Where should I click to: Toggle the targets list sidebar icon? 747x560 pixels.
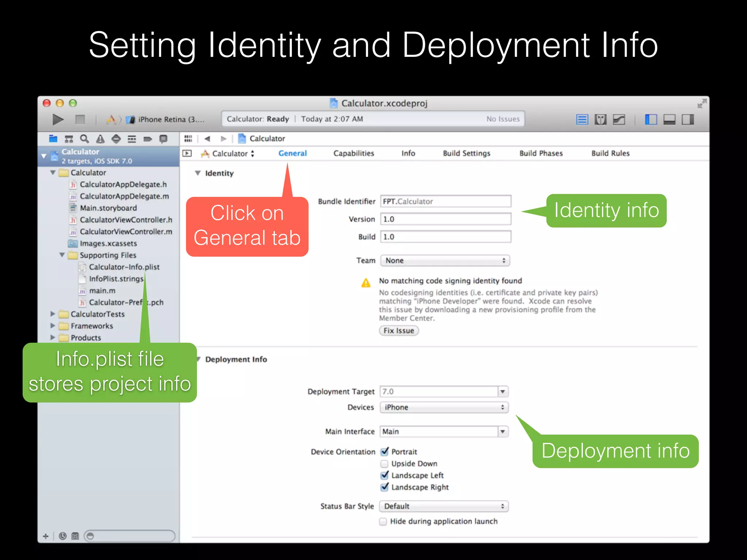click(x=187, y=153)
